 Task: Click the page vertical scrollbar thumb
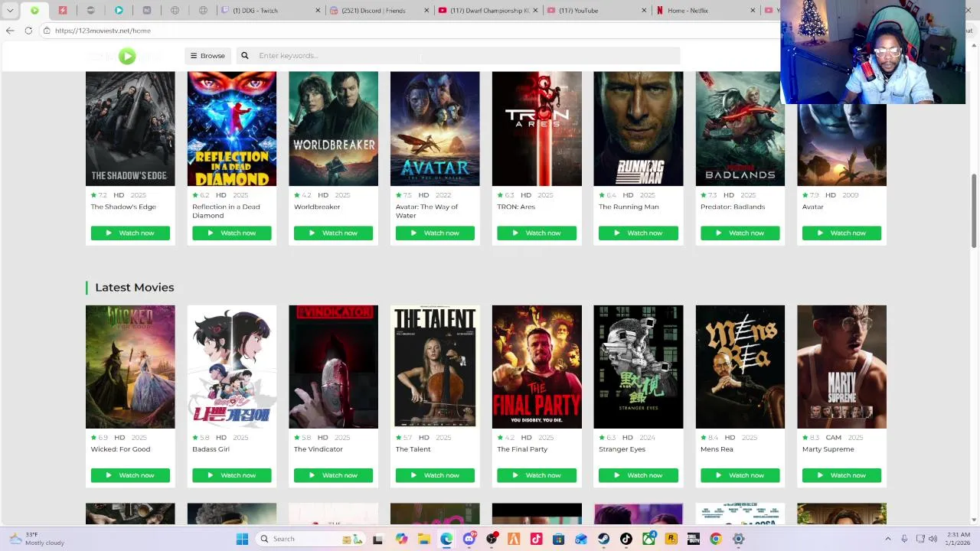[x=974, y=210]
